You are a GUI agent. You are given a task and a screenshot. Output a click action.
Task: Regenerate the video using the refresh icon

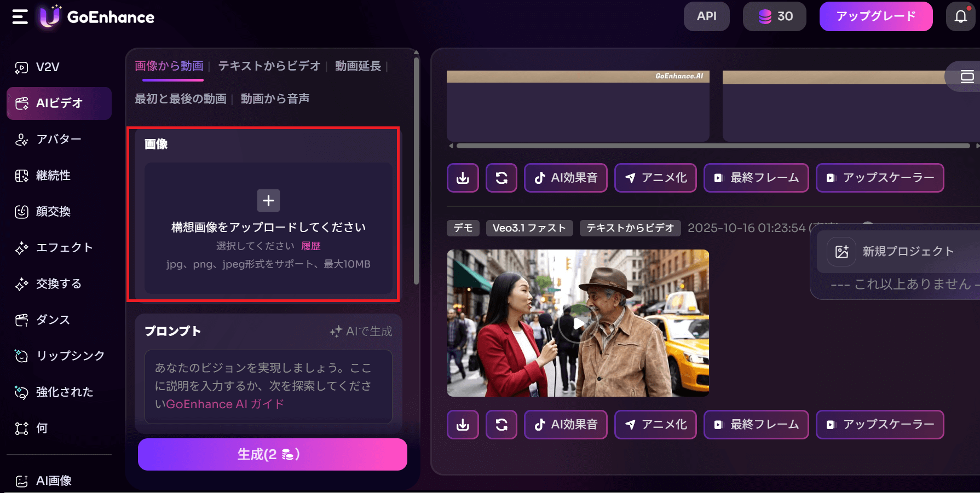click(501, 425)
